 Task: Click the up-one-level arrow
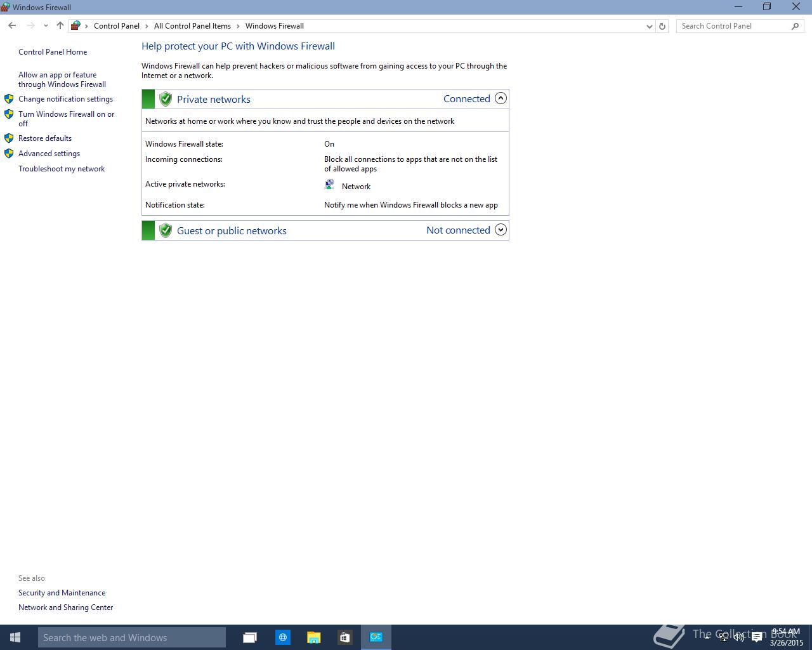pos(60,26)
